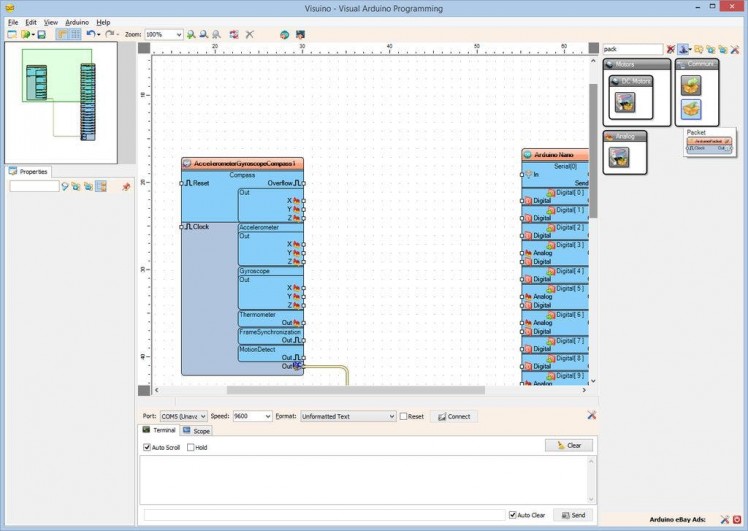
Task: Select the DC Motors component icon
Action: coord(626,101)
